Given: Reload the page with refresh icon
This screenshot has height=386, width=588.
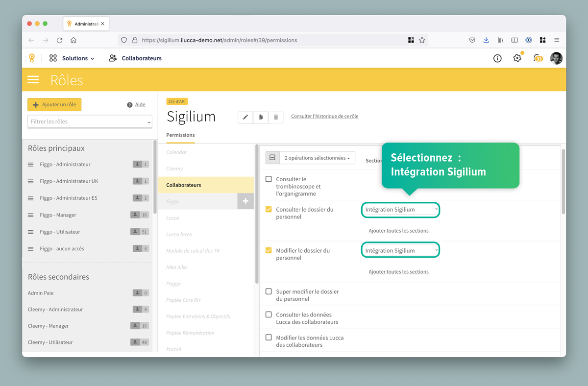Looking at the screenshot, I should point(60,40).
